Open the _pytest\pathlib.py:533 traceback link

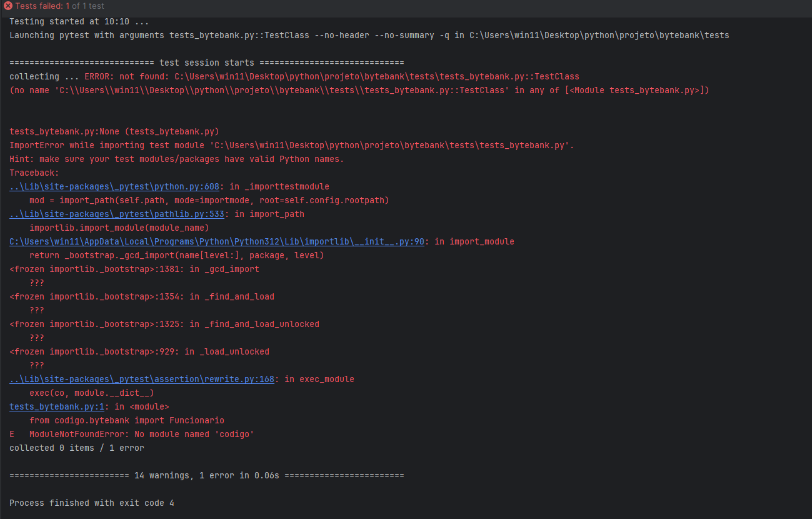click(x=117, y=214)
